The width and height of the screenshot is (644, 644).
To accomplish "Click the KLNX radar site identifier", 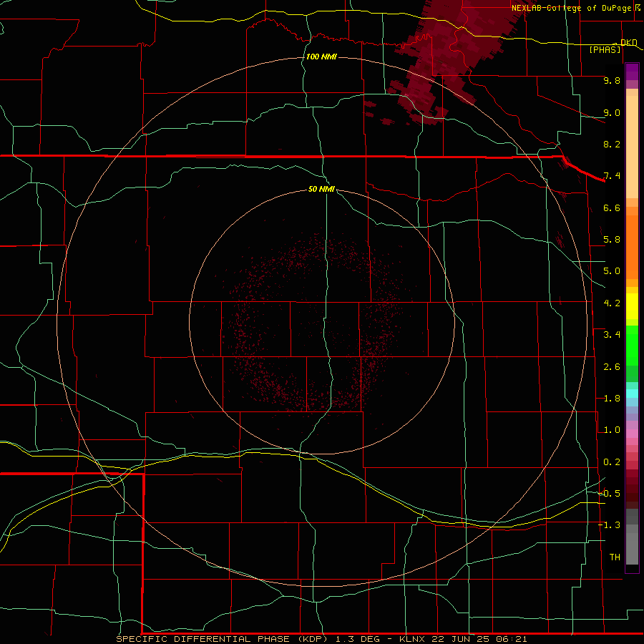I will click(x=412, y=639).
